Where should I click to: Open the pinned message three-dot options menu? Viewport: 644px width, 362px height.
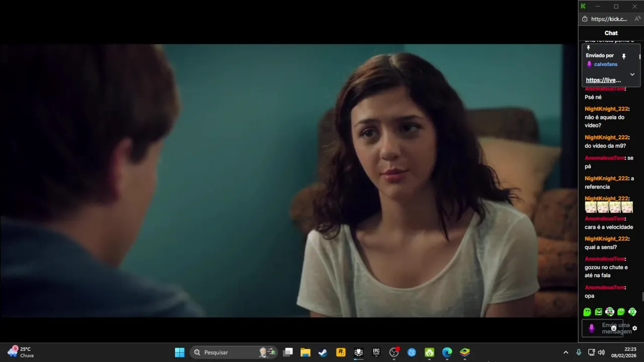[639, 57]
